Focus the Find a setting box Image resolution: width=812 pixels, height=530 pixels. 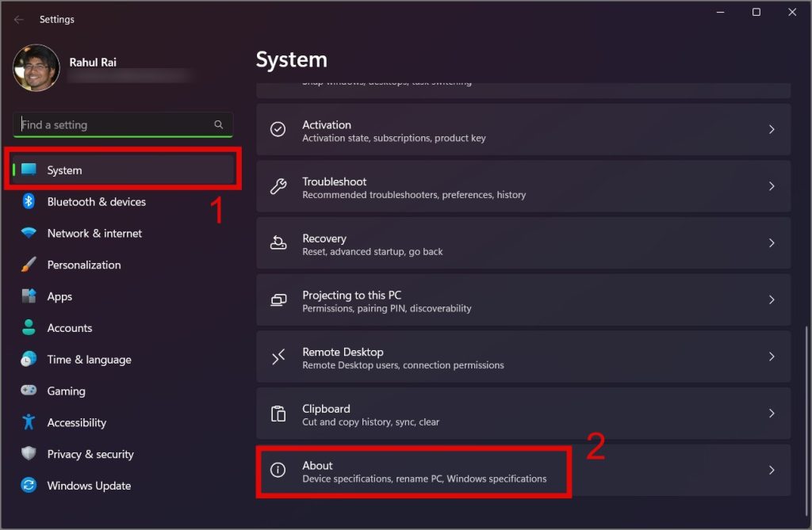pos(115,125)
